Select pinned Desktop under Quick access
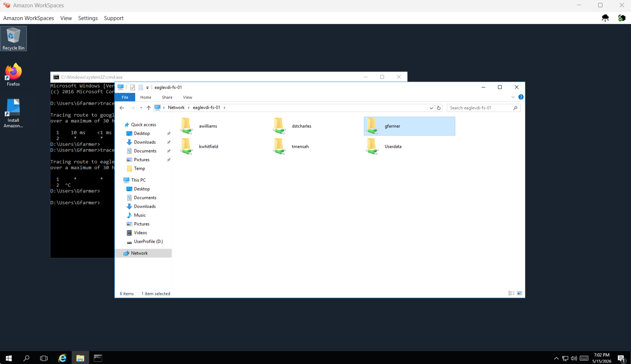This screenshot has width=631, height=364. coord(142,133)
